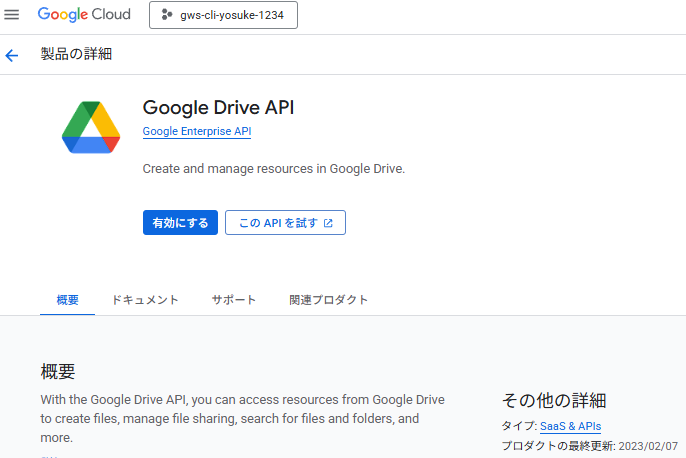Click the 'Create and manage resources' tagline
Viewport: 686px width, 458px height.
pyautogui.click(x=274, y=169)
